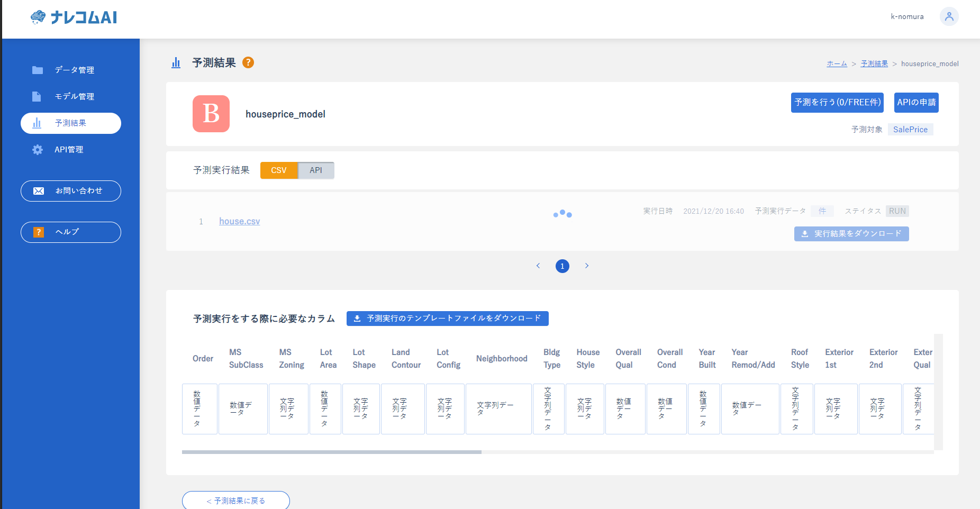Go to previous page arrow
Screen dimensions: 980x509
538,266
